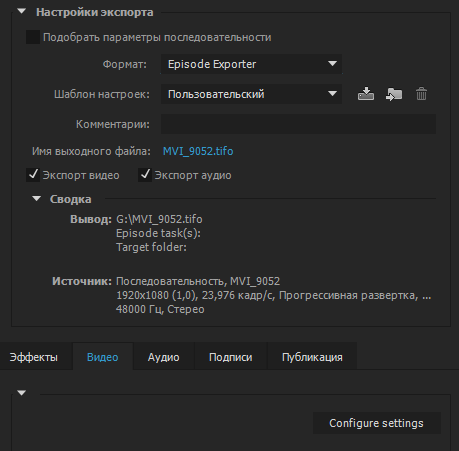Select the Видео tab
Screen dimensions: 459x451
pyautogui.click(x=103, y=357)
